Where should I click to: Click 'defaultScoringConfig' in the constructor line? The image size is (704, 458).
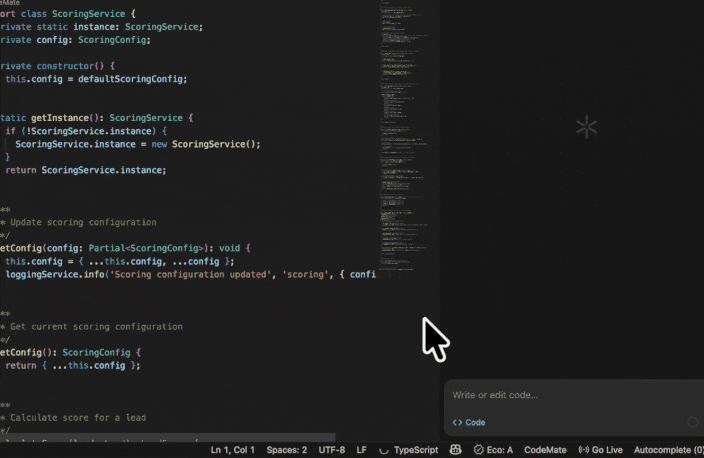tap(130, 79)
